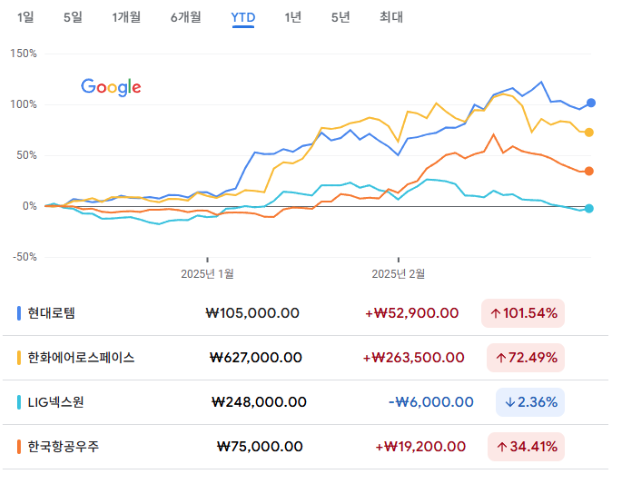Click the orange line's endpoint dot
Viewport: 626px width, 480px height.
tap(589, 171)
